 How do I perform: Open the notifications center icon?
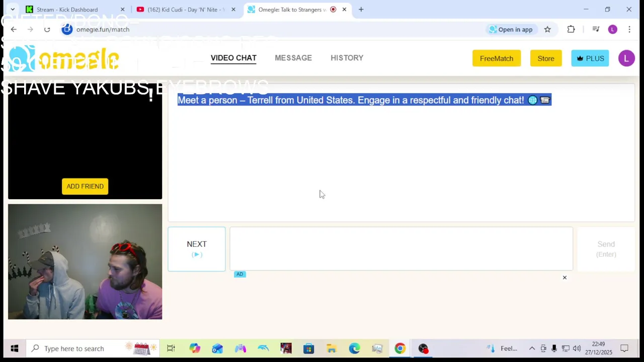[624, 348]
